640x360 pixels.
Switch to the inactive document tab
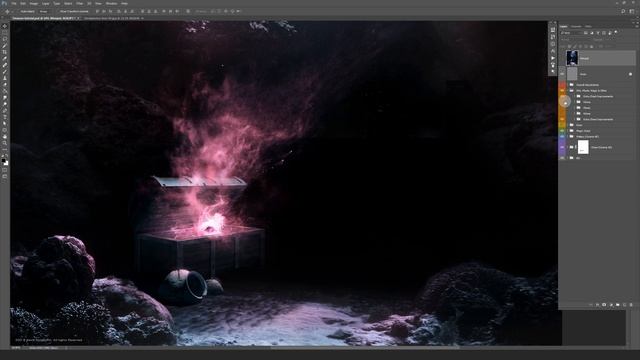[113, 18]
